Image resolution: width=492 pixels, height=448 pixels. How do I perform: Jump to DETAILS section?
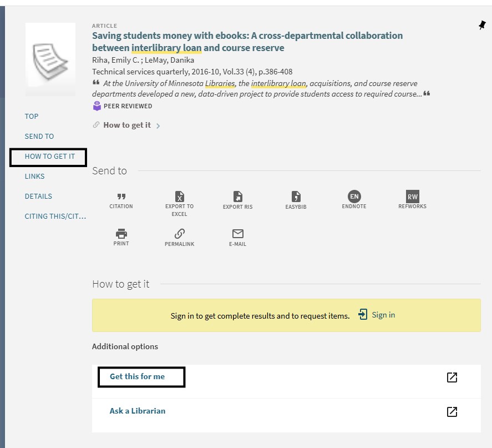coord(38,197)
